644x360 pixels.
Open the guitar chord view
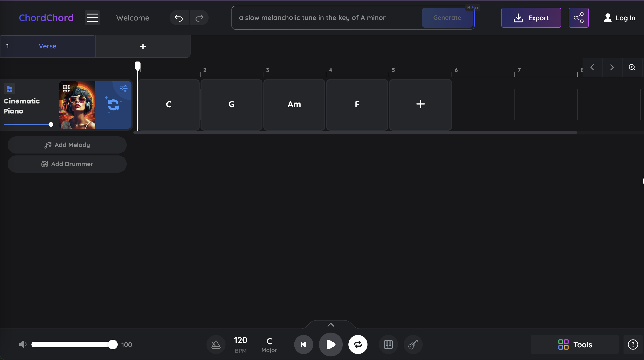pos(413,345)
